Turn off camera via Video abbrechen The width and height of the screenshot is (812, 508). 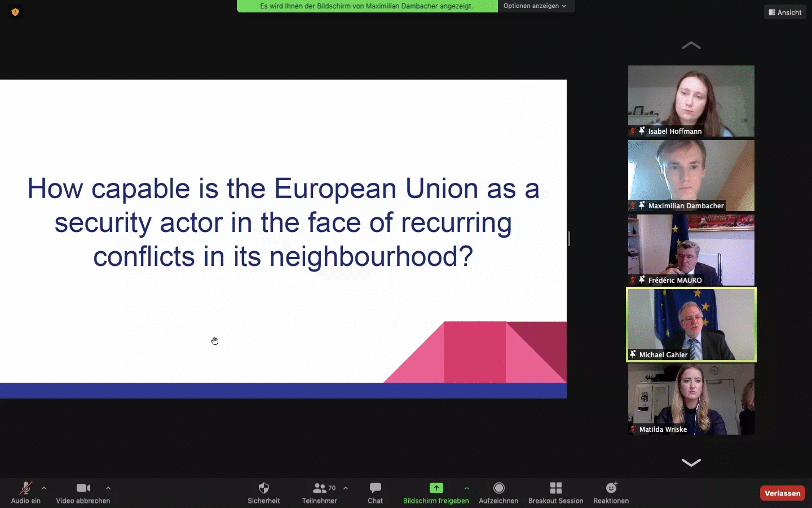83,488
